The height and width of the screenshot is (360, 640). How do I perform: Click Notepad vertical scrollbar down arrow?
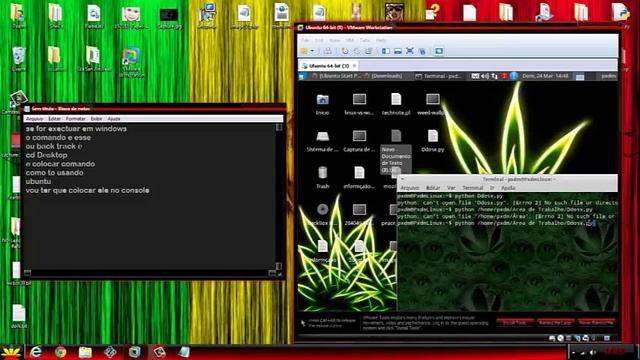coord(279,266)
